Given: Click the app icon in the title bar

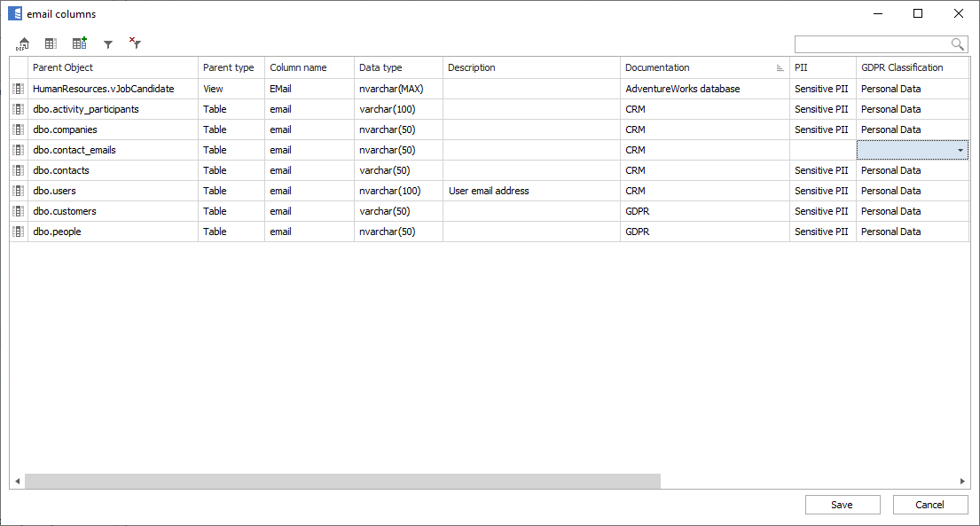Looking at the screenshot, I should point(15,14).
